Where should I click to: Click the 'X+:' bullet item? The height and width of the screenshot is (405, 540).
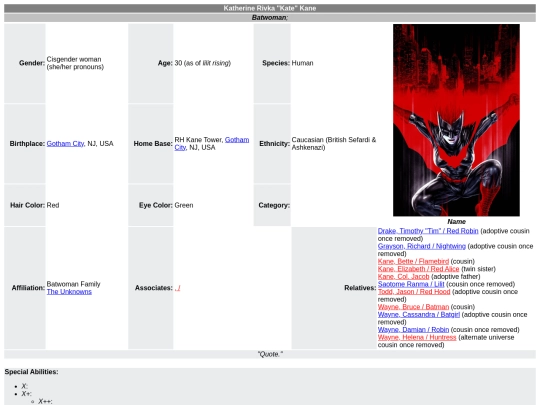[x=26, y=394]
